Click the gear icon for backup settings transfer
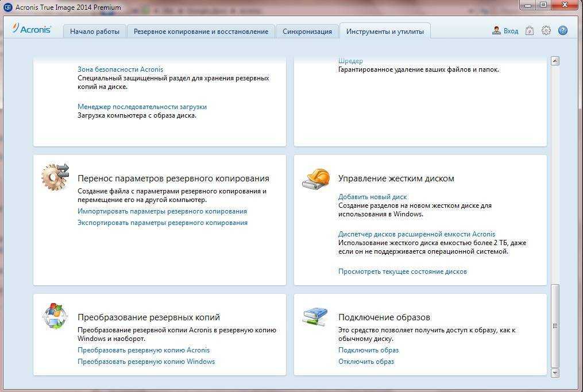This screenshot has height=392, width=583. coord(55,177)
